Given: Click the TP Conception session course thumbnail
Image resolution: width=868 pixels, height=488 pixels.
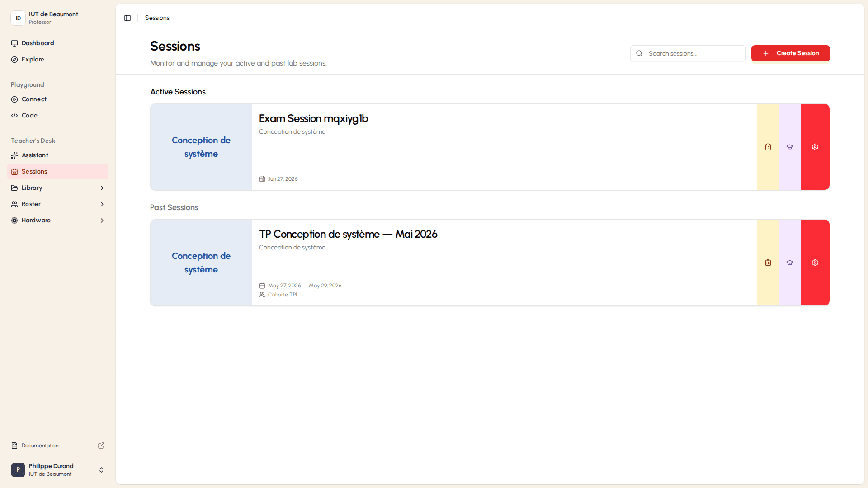Looking at the screenshot, I should 201,263.
